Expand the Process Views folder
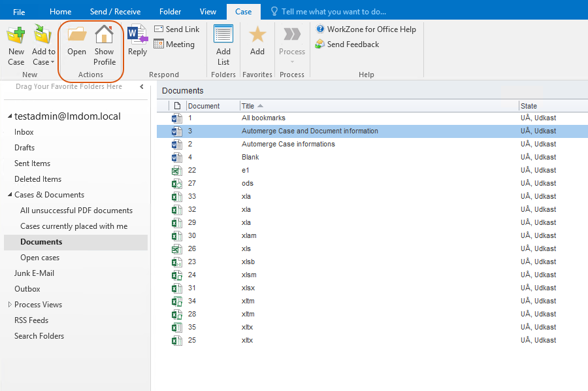588x391 pixels. coord(10,305)
